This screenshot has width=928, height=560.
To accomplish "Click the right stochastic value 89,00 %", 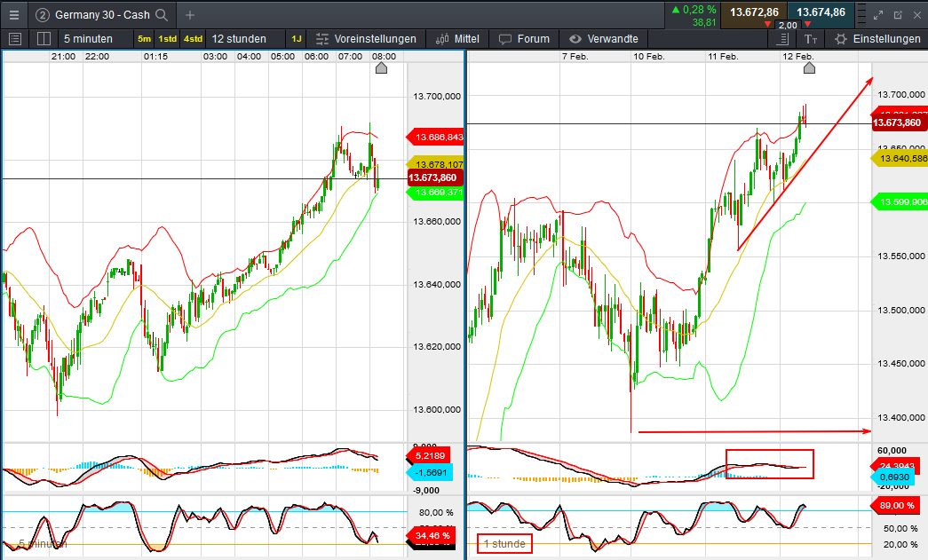I will pos(895,506).
